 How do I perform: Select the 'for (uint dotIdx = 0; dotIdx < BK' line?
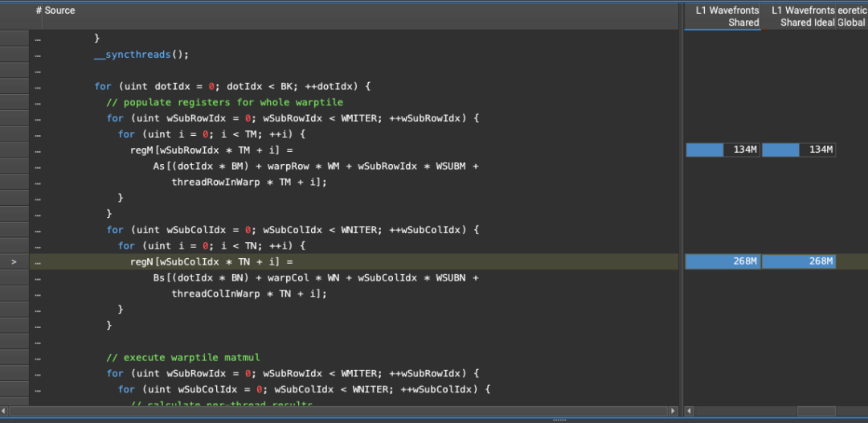click(x=232, y=86)
